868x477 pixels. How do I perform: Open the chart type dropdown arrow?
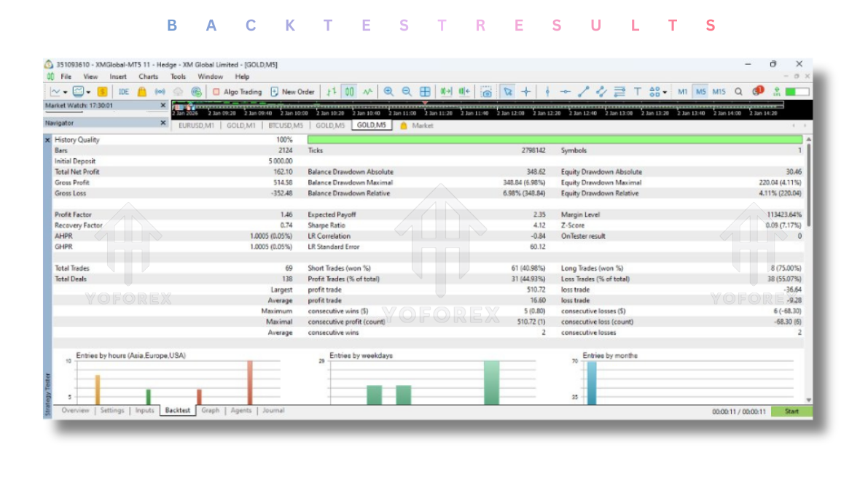(x=65, y=93)
